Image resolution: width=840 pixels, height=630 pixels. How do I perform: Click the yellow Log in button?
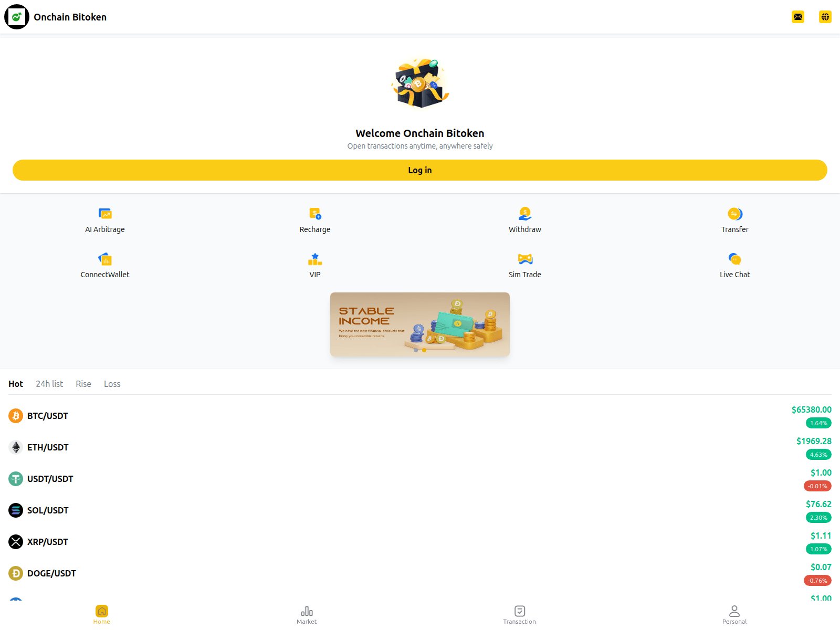[x=420, y=170]
